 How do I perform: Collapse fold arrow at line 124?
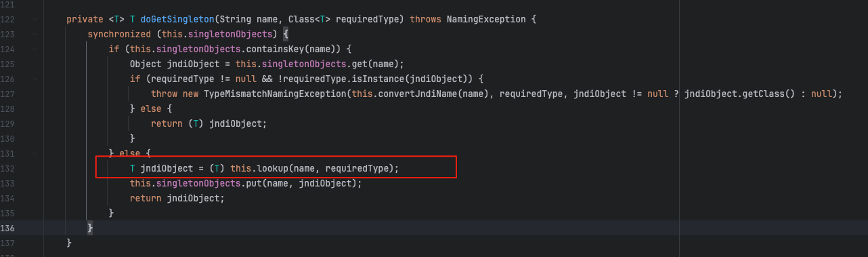35,50
